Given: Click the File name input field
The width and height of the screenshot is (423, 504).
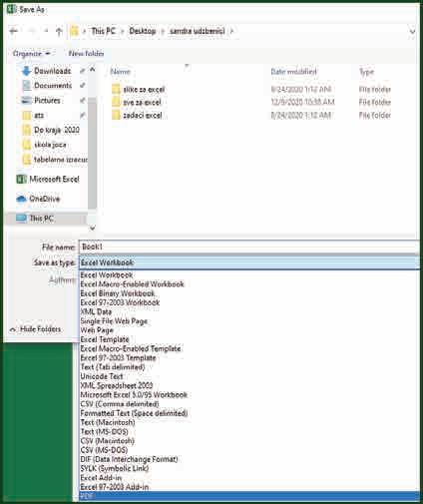Looking at the screenshot, I should click(249, 247).
